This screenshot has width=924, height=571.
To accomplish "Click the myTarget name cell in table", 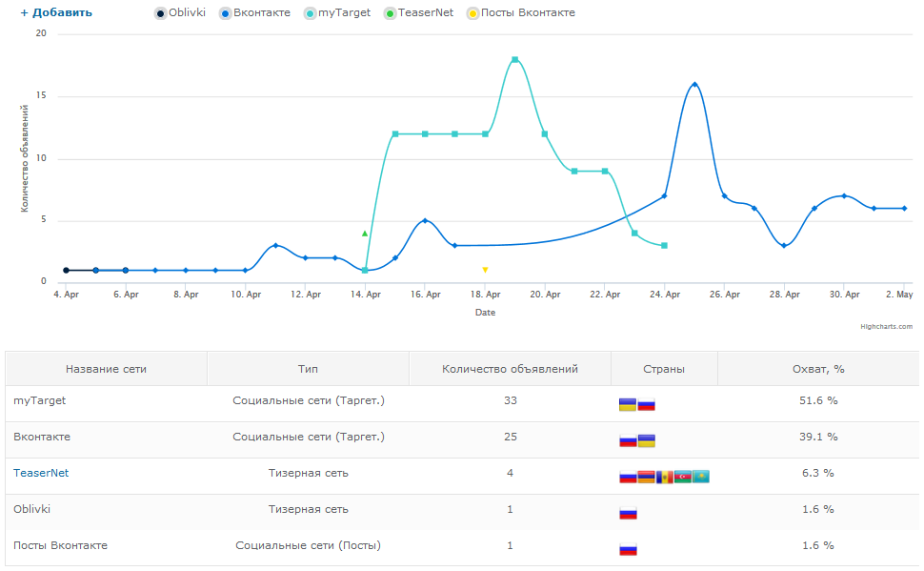I will coord(39,400).
